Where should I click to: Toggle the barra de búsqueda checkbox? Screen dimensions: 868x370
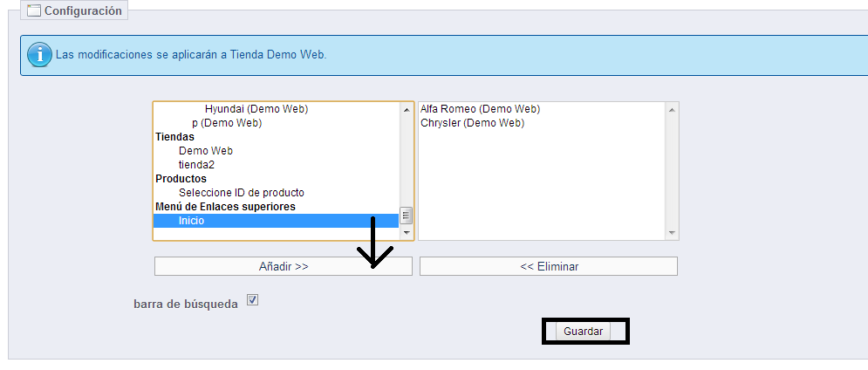click(x=253, y=300)
